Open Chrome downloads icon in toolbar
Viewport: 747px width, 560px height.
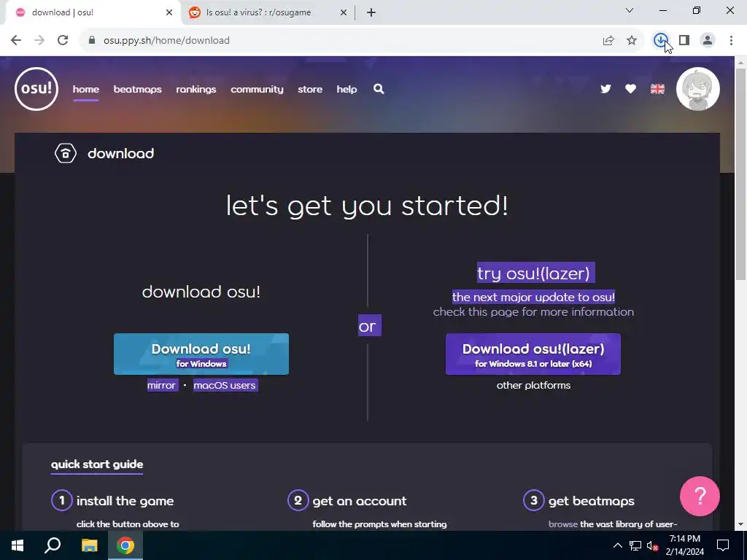pos(660,41)
